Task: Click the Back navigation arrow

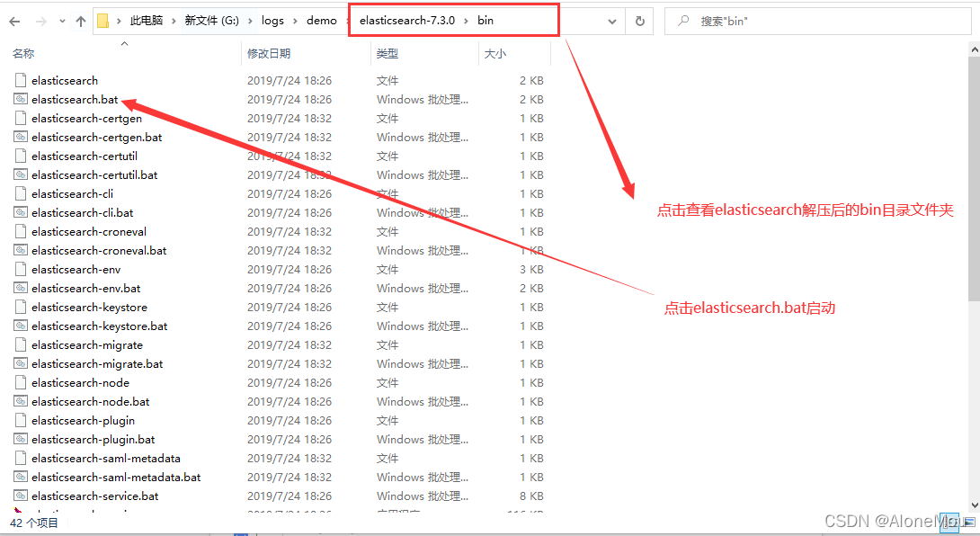Action: [15, 22]
